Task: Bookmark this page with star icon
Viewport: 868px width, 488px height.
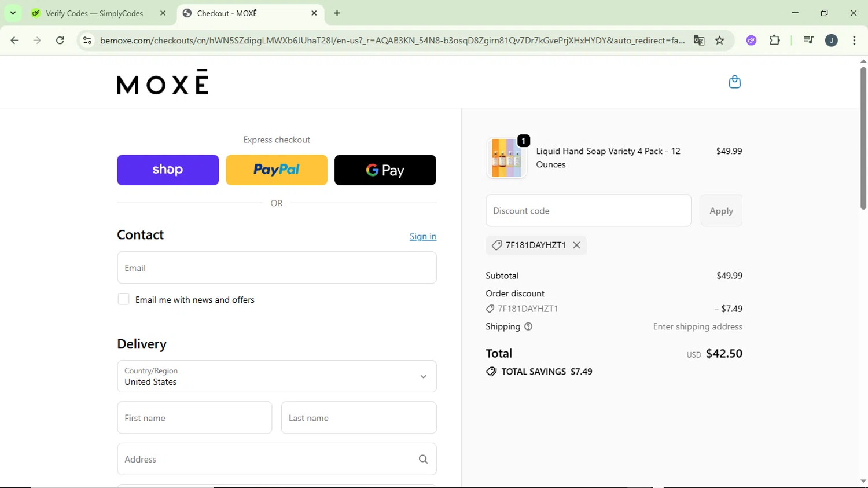Action: point(720,40)
